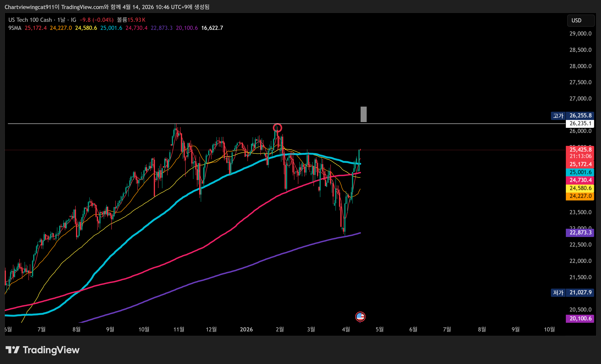Click the orange 24,227.0 axis price label
The width and height of the screenshot is (601, 364).
(580, 196)
